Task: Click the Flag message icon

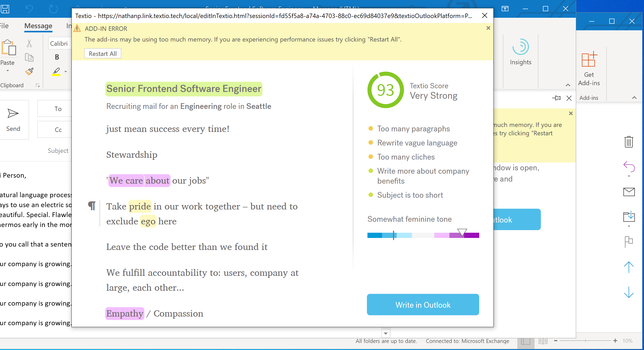Action: [x=629, y=242]
